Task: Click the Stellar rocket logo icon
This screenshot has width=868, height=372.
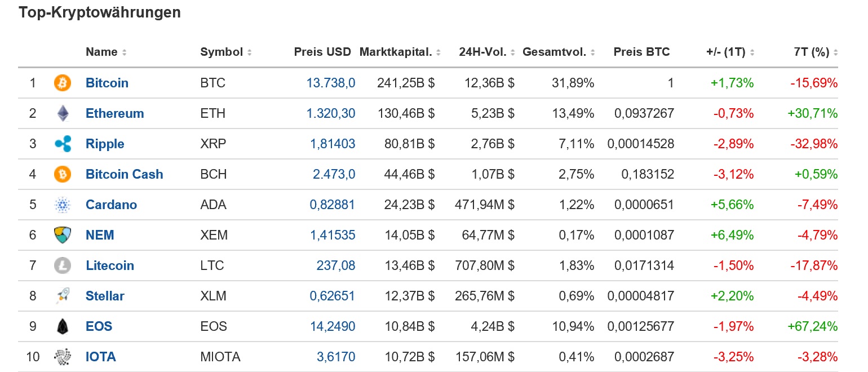Action: tap(63, 296)
